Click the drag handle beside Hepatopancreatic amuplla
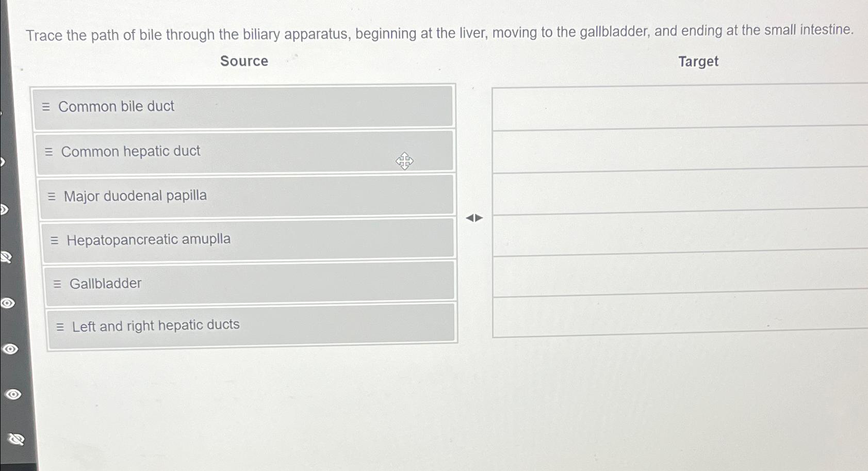 pos(55,240)
